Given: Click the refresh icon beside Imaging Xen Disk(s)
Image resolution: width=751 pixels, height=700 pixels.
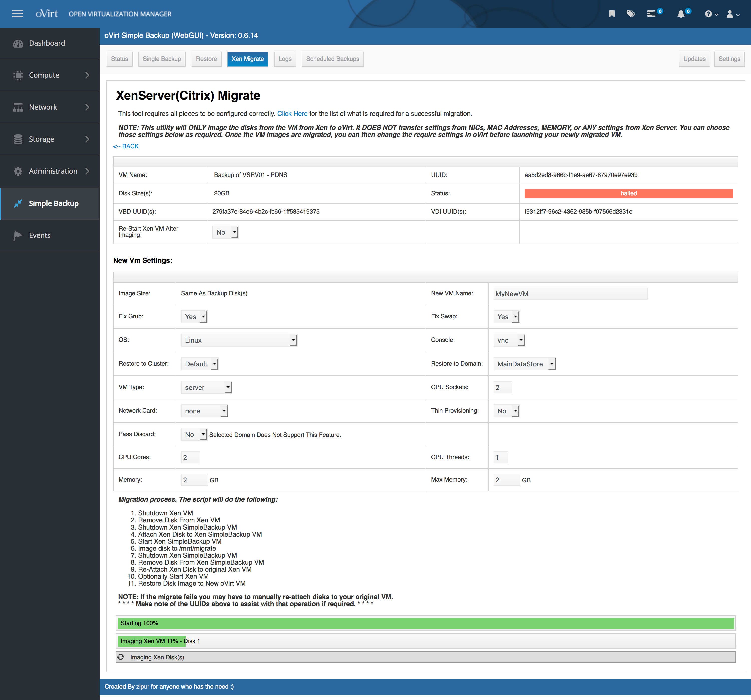Looking at the screenshot, I should point(121,657).
